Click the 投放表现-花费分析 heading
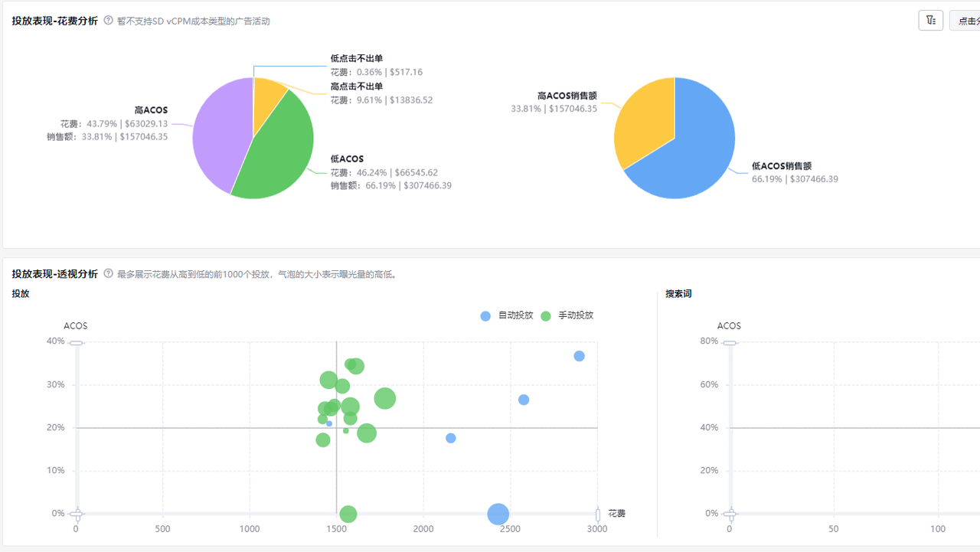The image size is (980, 552). [x=55, y=21]
